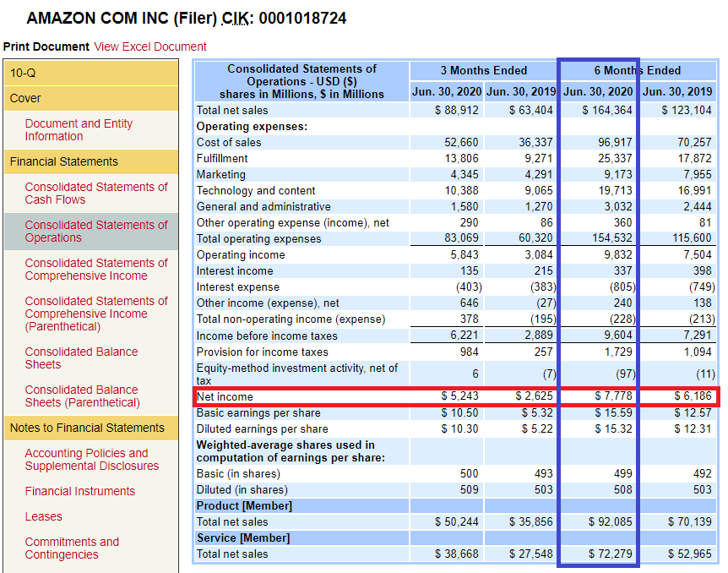Viewport: 728px width, 573px height.
Task: Open the Financial Instruments note
Action: (80, 491)
